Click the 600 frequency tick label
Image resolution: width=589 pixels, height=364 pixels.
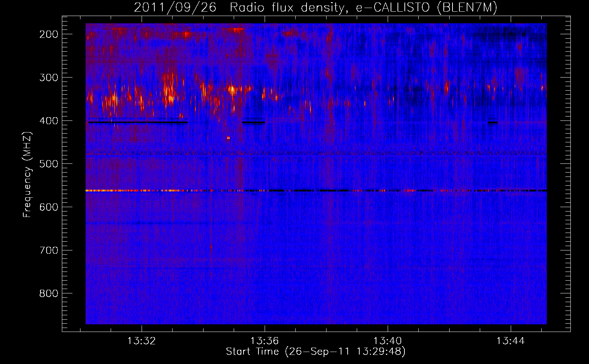point(48,207)
